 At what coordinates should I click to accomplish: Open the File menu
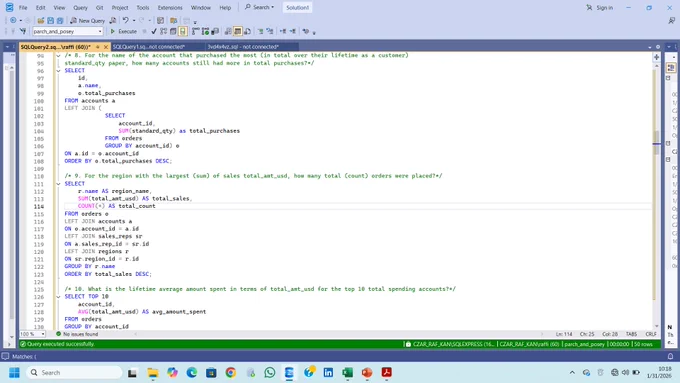point(23,7)
